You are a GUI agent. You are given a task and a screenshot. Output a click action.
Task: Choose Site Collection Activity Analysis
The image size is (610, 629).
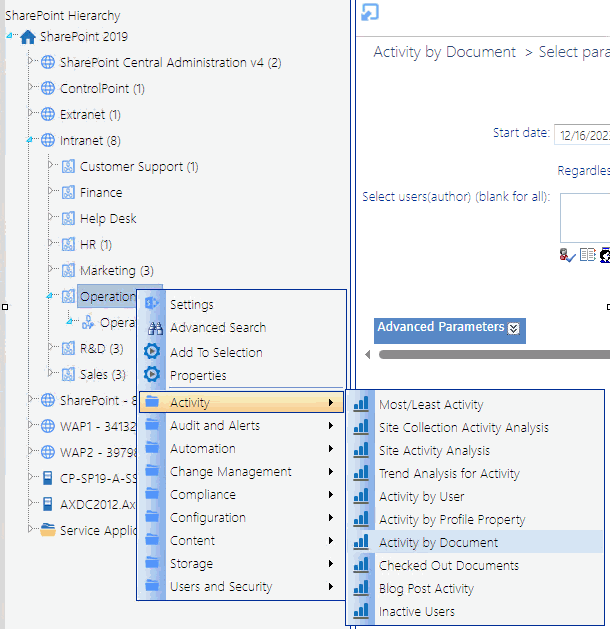pos(476,427)
